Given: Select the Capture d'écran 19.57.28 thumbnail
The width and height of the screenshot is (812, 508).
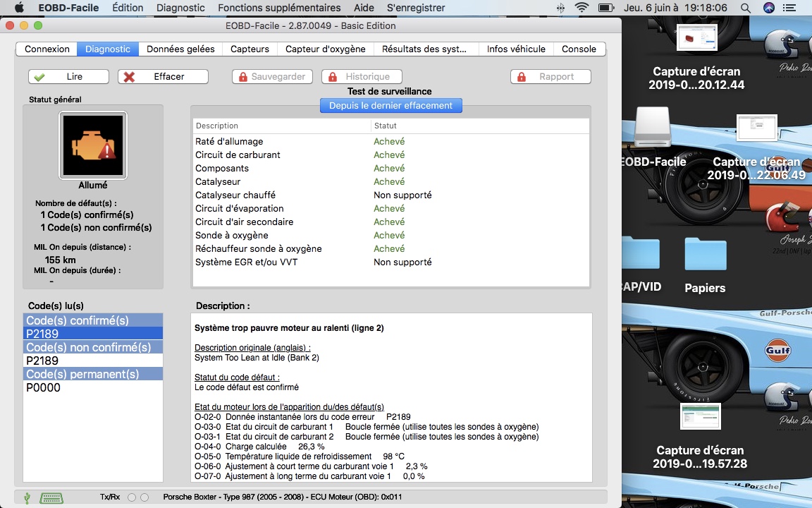Looking at the screenshot, I should pyautogui.click(x=700, y=416).
